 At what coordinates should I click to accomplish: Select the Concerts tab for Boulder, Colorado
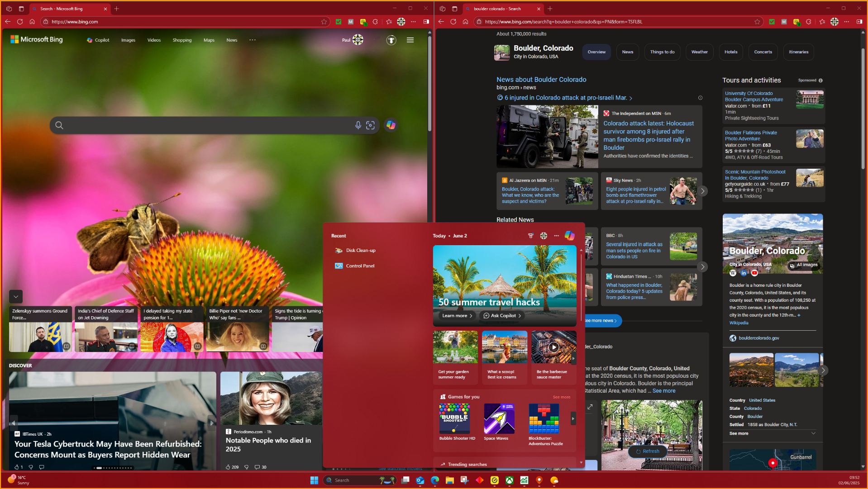763,52
